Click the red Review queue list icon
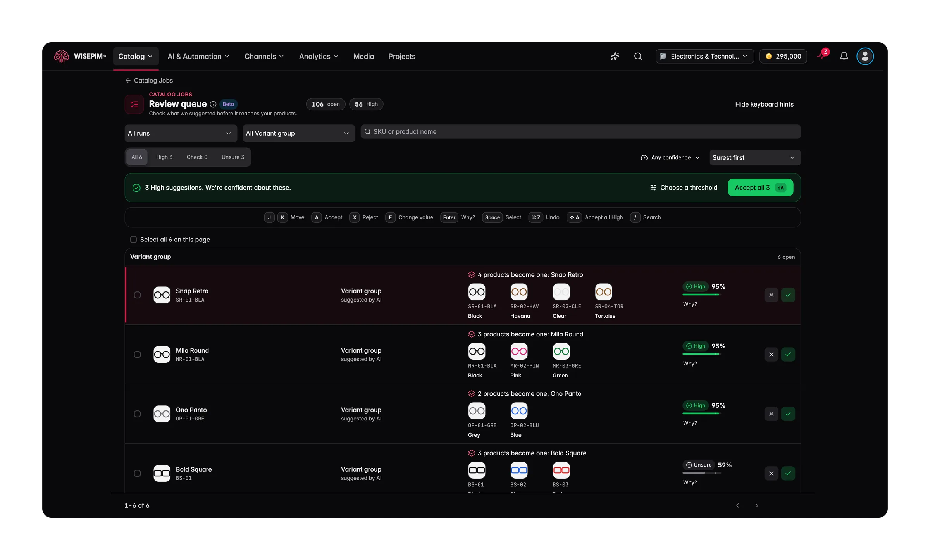930x560 pixels. click(x=134, y=104)
